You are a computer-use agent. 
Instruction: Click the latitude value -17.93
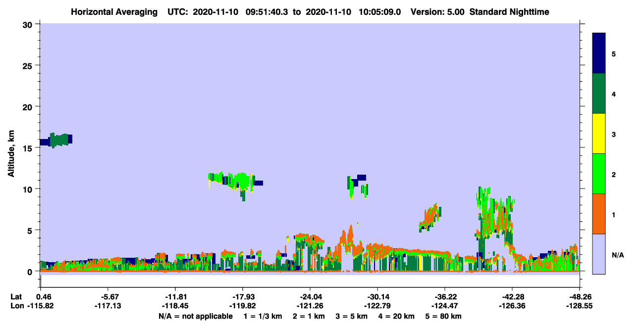[x=243, y=297]
